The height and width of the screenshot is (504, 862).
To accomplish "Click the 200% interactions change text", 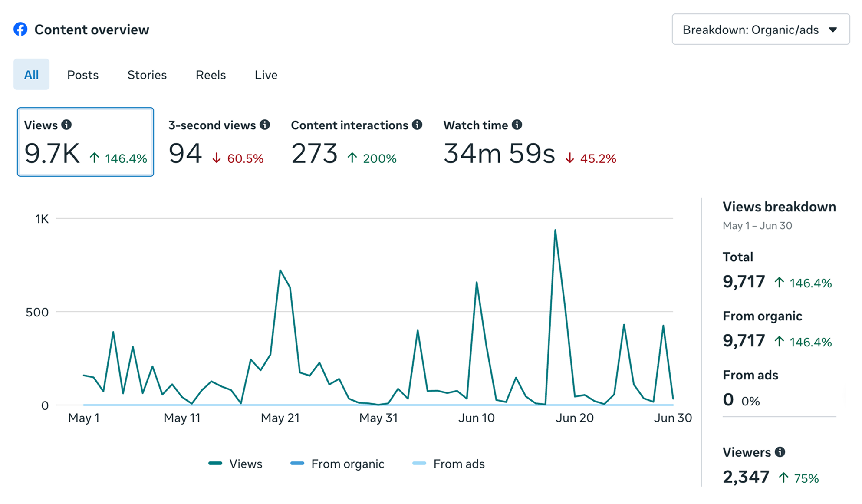I will (380, 158).
